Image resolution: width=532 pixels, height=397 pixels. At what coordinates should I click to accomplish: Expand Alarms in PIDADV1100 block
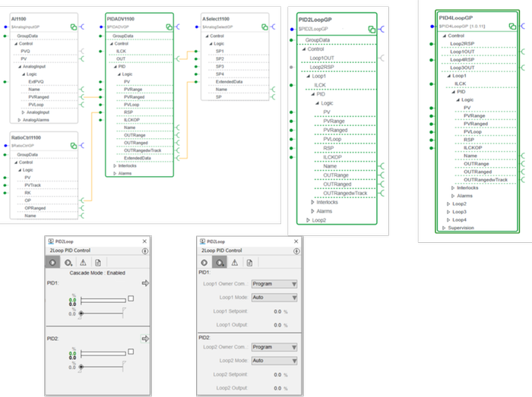pos(115,173)
